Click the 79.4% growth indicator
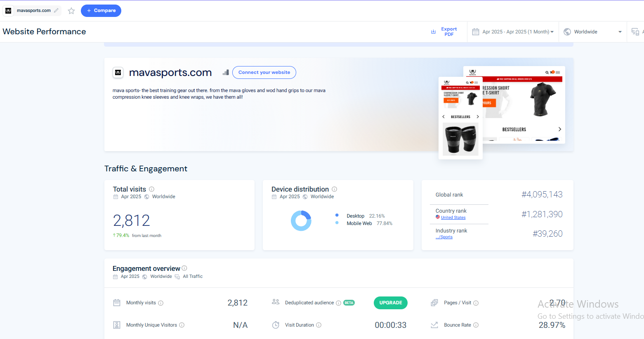 121,235
